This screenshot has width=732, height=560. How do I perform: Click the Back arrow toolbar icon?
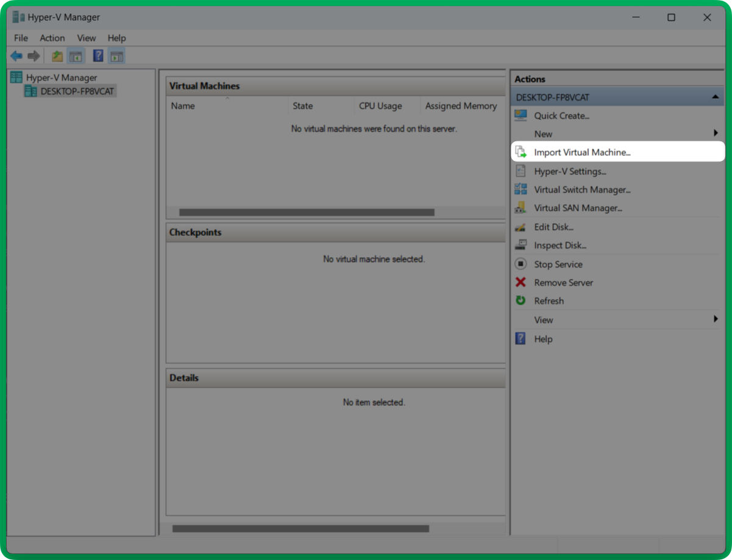[x=16, y=56]
